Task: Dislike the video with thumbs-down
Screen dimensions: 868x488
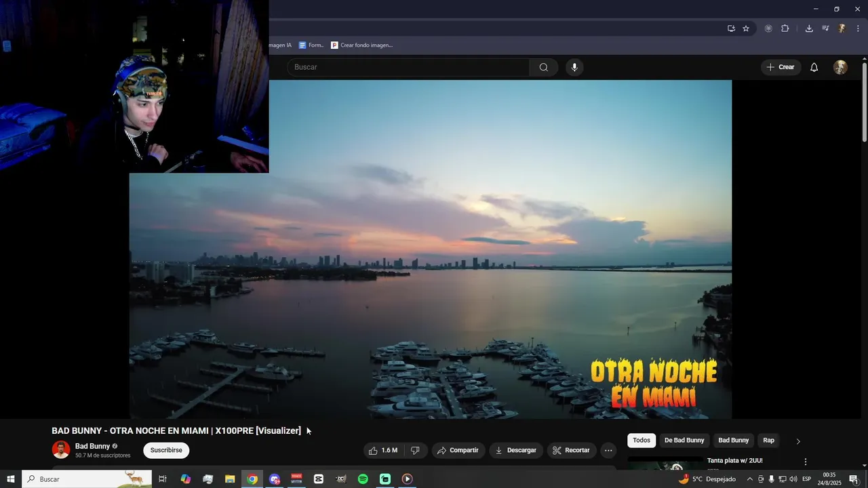Action: click(x=415, y=450)
